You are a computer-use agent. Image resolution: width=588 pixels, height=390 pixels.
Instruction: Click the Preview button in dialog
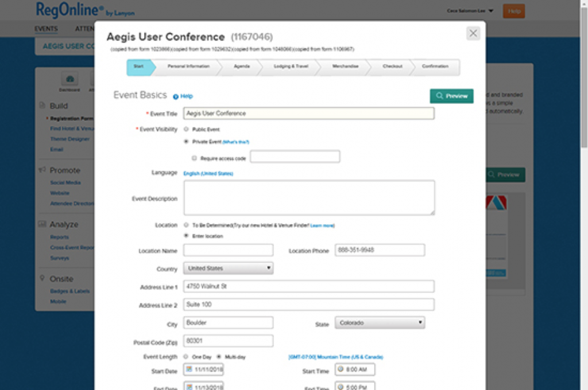tap(451, 96)
